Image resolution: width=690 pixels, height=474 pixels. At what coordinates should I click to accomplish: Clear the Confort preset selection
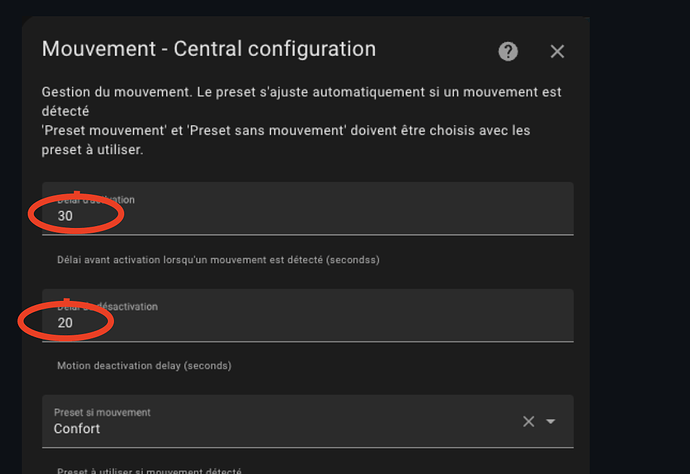529,421
